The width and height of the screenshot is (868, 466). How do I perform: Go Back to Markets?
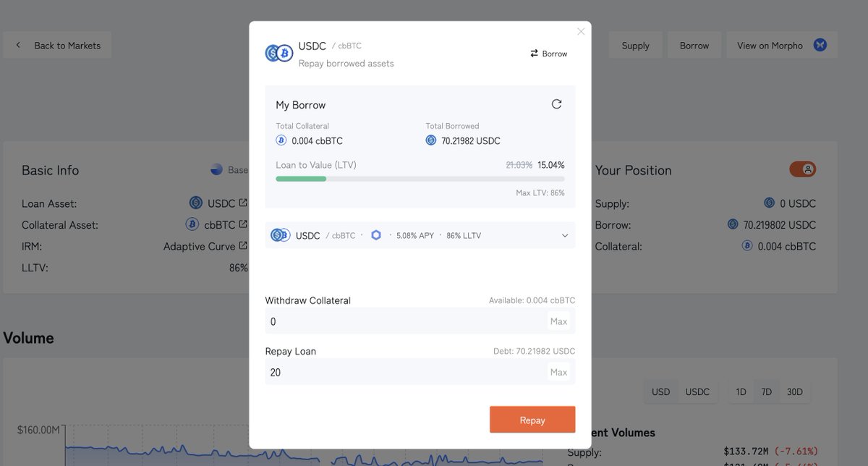coord(57,45)
